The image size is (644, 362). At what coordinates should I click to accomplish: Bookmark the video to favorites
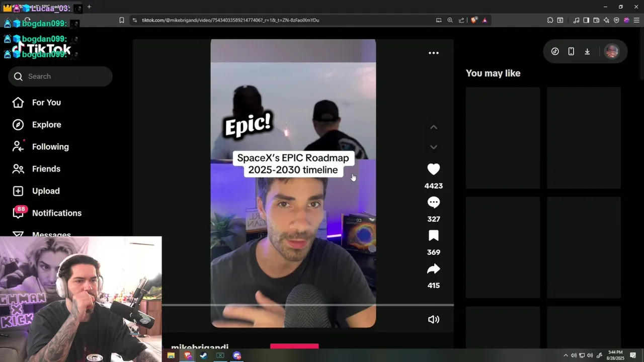tap(433, 236)
